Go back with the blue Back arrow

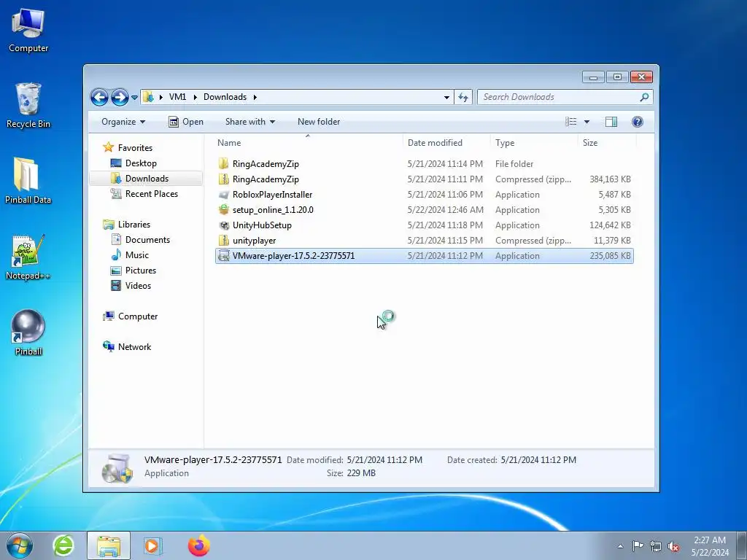pyautogui.click(x=99, y=97)
